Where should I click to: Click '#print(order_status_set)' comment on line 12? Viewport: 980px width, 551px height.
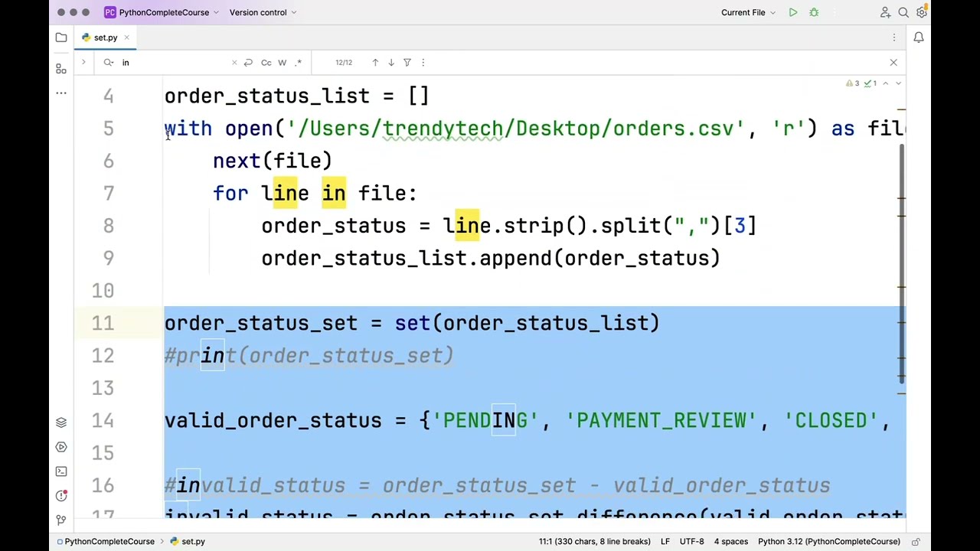tap(309, 356)
